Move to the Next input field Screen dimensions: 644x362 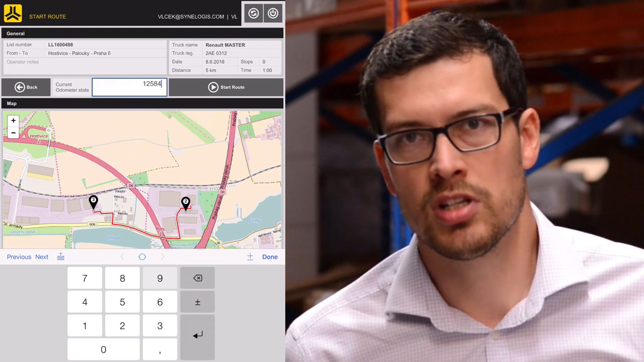[42, 257]
